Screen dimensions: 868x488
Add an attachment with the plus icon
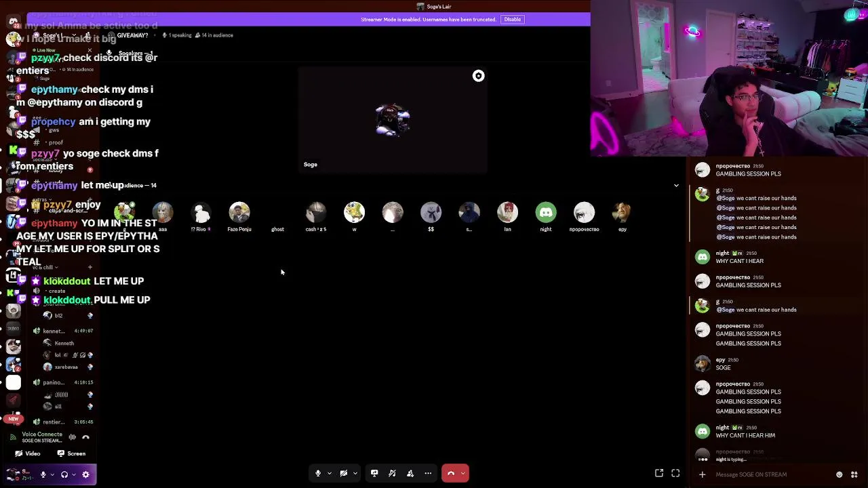[702, 474]
